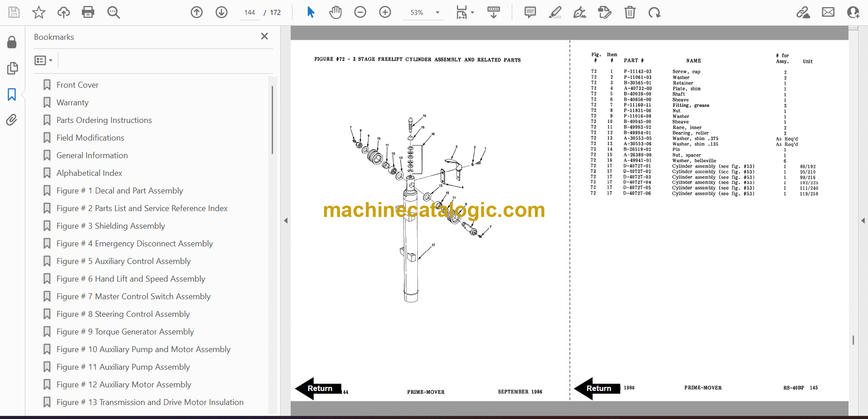Open Figure # 2 Parts List and Service Reference Index
The width and height of the screenshot is (868, 419).
(x=142, y=208)
